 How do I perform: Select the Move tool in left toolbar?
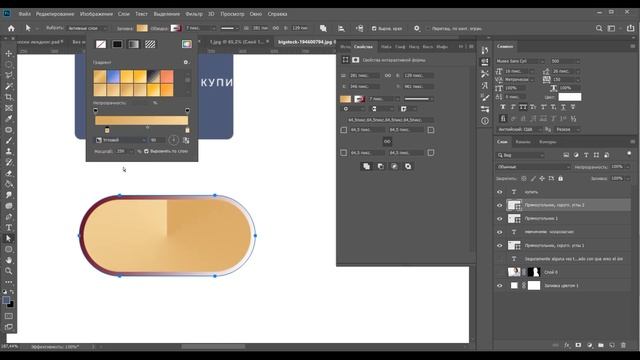[x=9, y=53]
